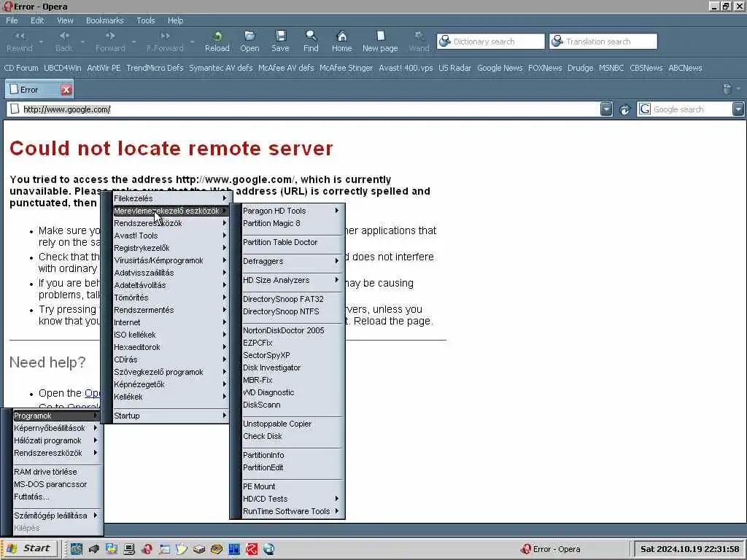Open the File menu

tap(12, 20)
